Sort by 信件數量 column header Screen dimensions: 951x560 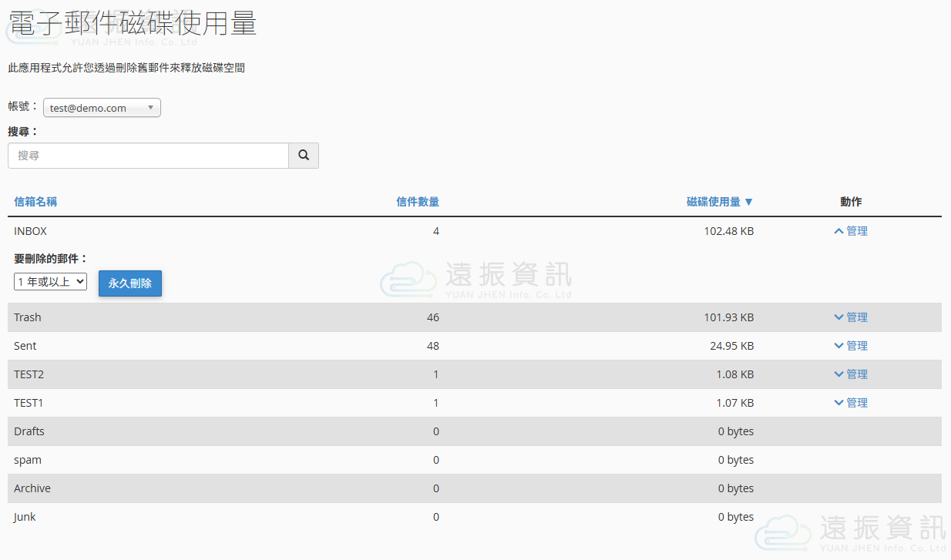[x=417, y=202]
